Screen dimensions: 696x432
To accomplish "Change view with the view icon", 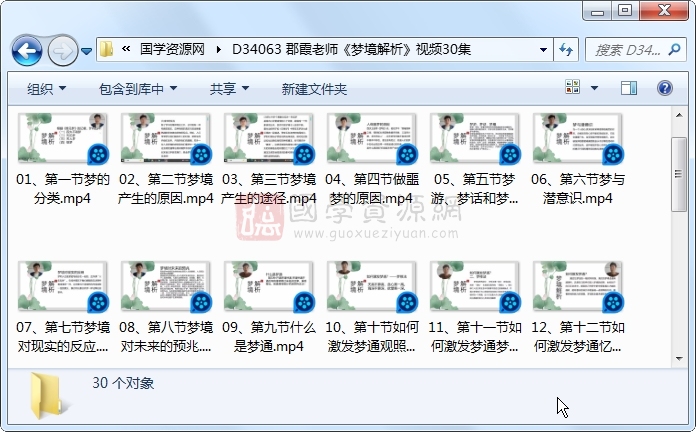I will [x=573, y=87].
